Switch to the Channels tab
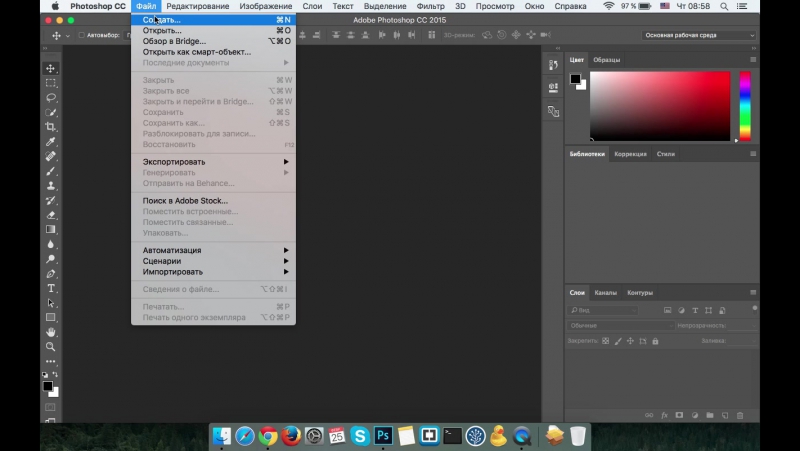The height and width of the screenshot is (451, 800). tap(606, 292)
